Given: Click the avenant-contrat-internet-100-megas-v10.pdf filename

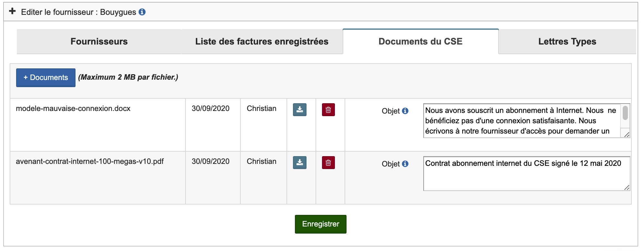Looking at the screenshot, I should [90, 161].
